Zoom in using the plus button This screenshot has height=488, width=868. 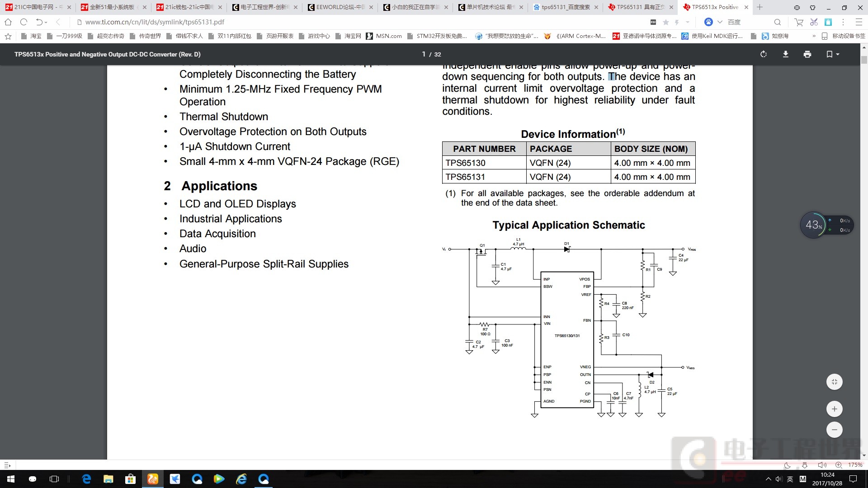835,409
